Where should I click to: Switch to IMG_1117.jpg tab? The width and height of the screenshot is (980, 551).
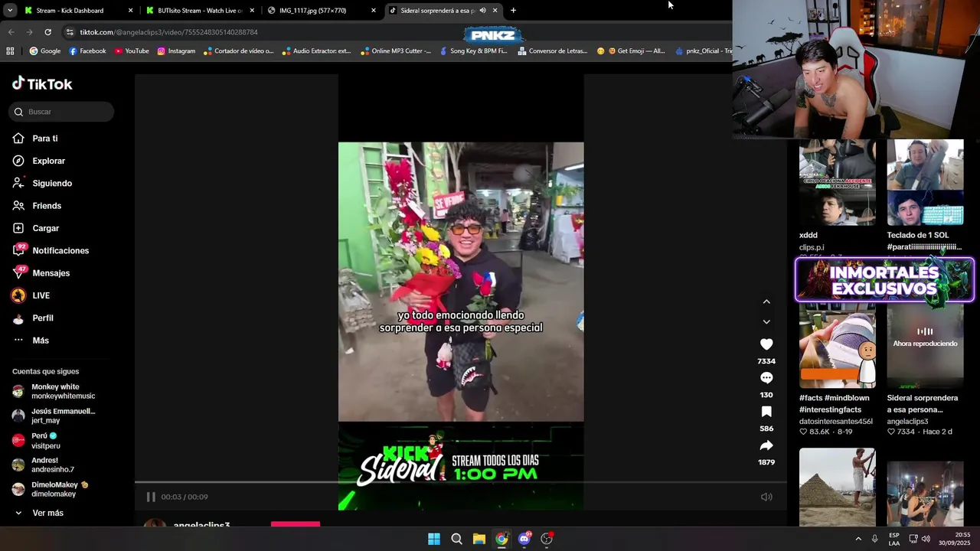(322, 11)
